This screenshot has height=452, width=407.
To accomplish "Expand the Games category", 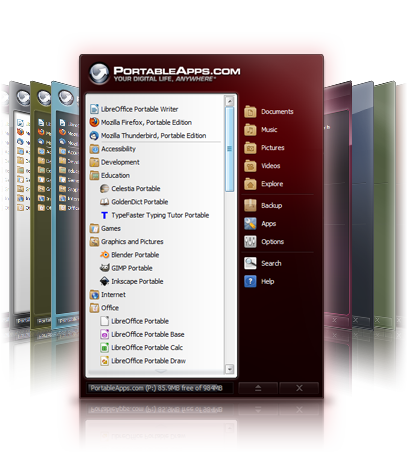I will click(x=105, y=228).
